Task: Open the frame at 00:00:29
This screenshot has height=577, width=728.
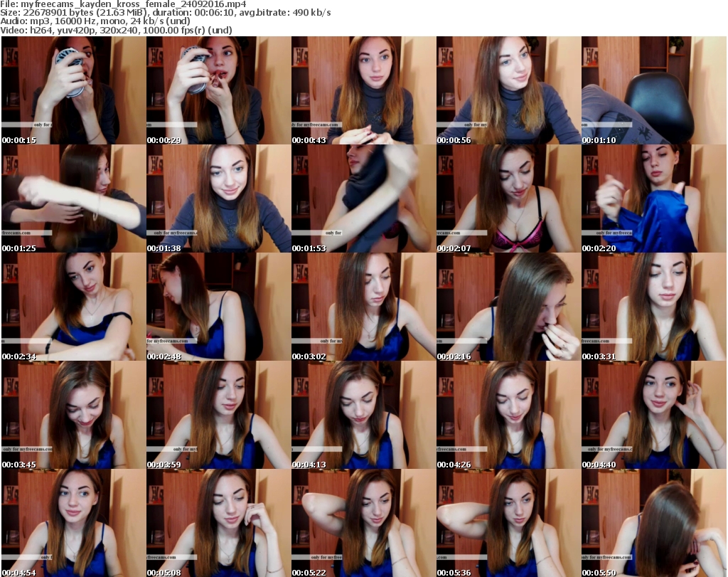Action: [219, 90]
